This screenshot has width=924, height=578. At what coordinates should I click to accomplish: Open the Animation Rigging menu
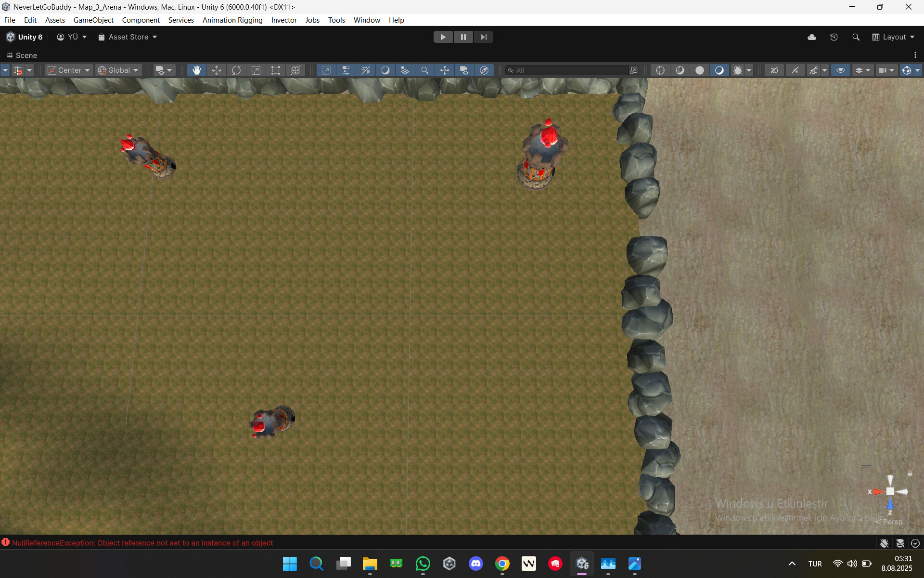click(232, 20)
